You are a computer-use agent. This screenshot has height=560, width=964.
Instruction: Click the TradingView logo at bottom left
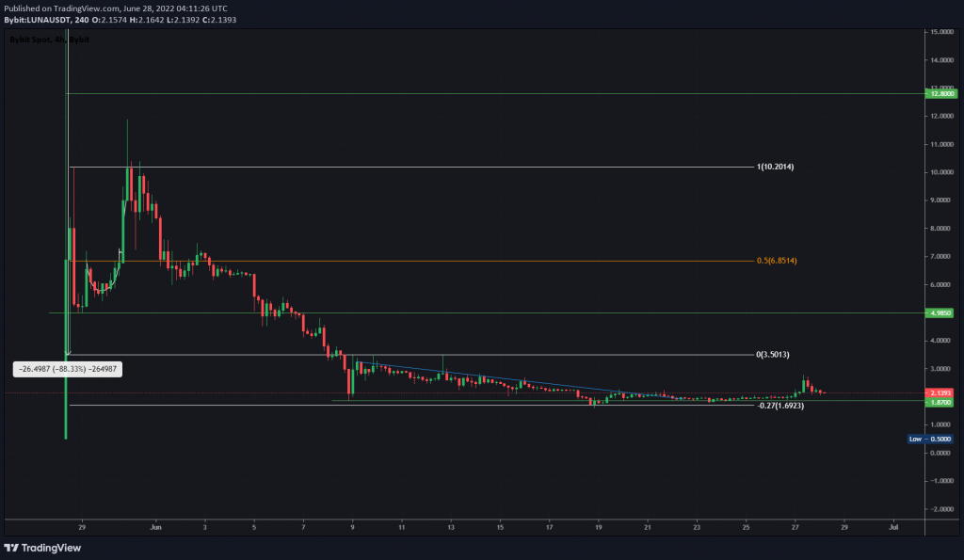coord(42,548)
